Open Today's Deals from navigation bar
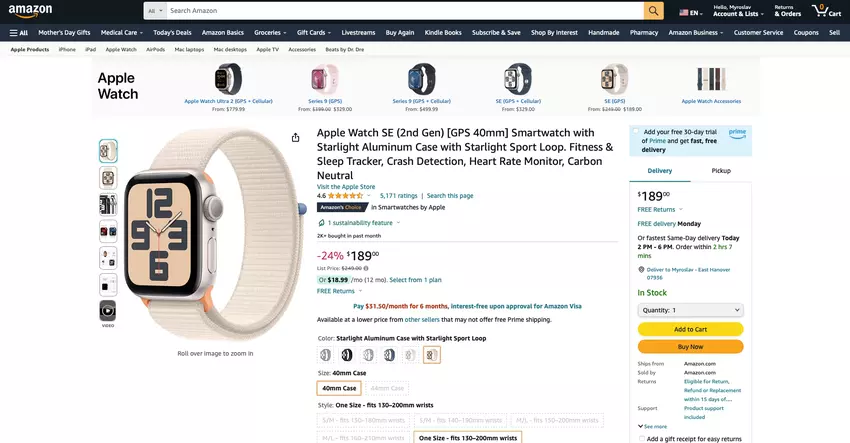 coord(172,32)
